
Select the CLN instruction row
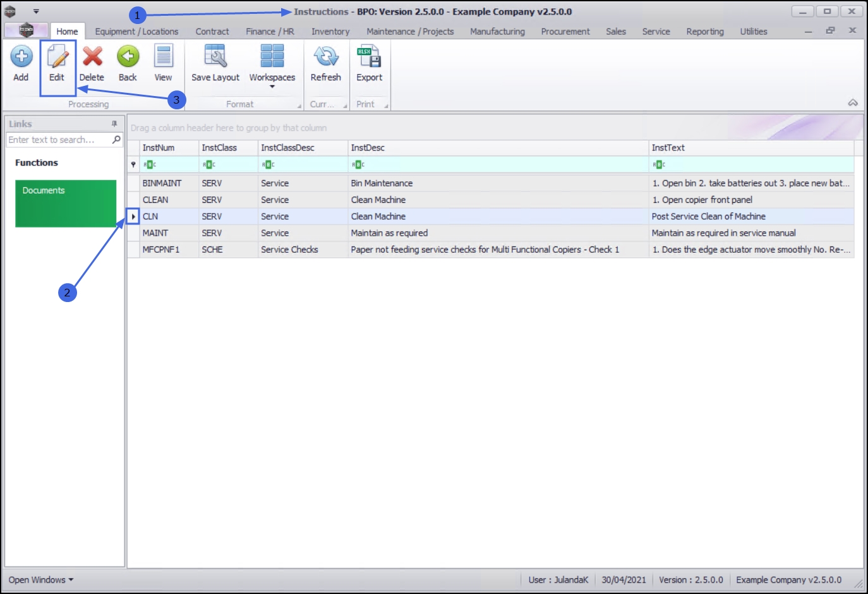click(x=491, y=216)
